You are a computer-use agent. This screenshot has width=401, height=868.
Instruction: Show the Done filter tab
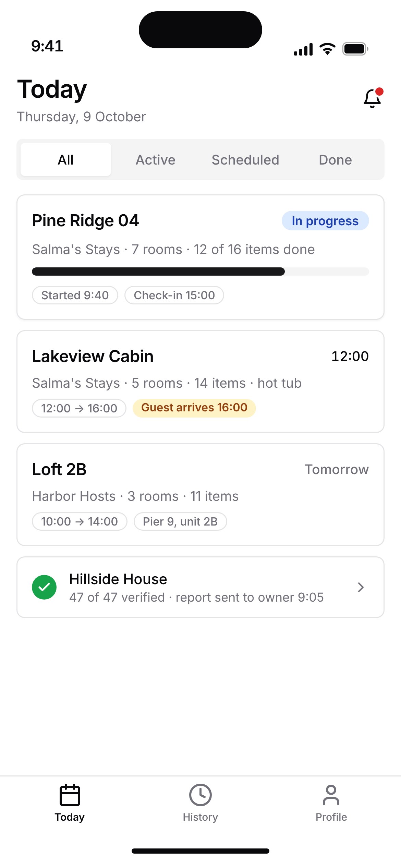(335, 159)
